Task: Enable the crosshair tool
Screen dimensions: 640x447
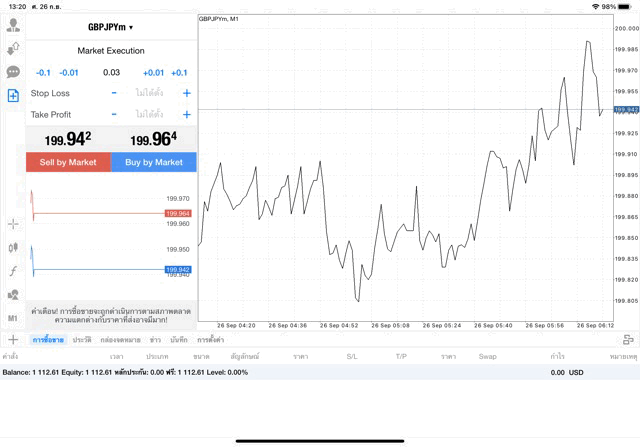Action: (x=13, y=224)
